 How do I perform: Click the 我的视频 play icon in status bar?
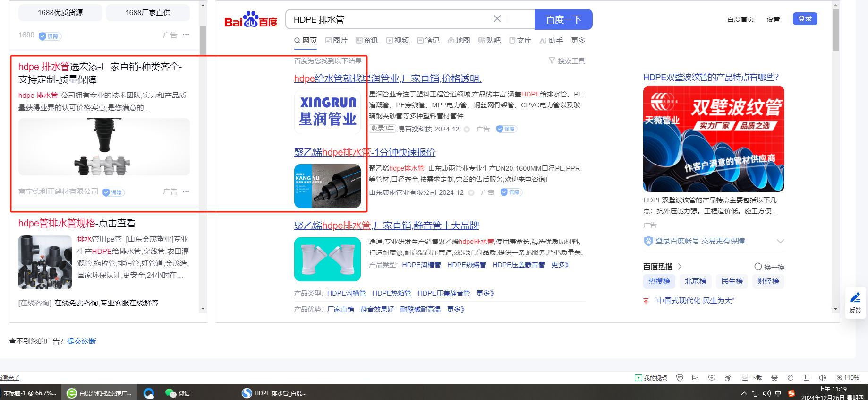638,378
